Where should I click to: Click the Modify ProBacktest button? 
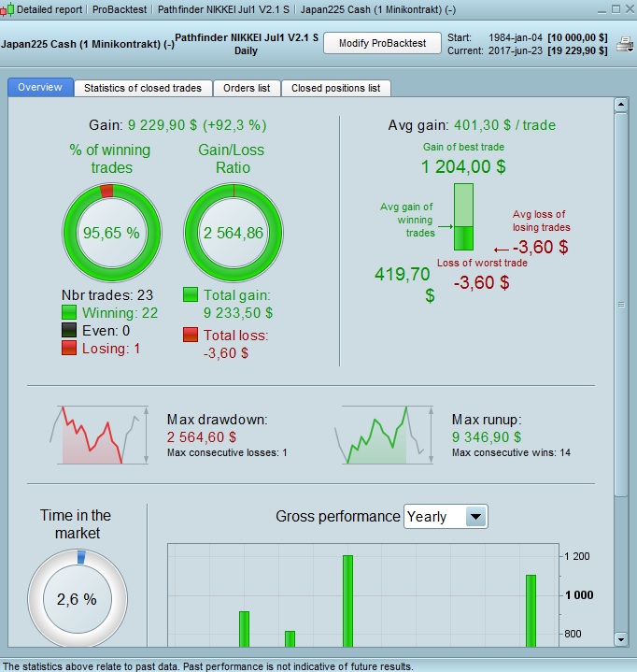(x=382, y=43)
